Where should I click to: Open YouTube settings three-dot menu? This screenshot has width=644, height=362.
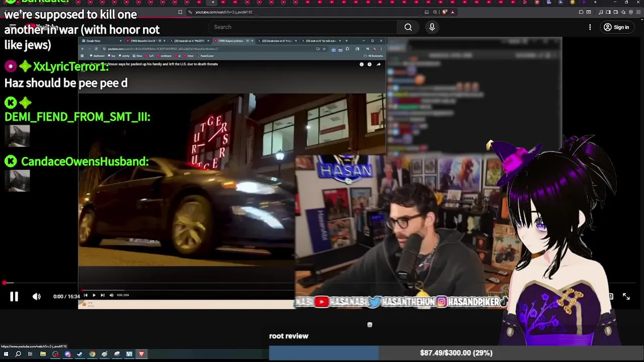pyautogui.click(x=590, y=27)
